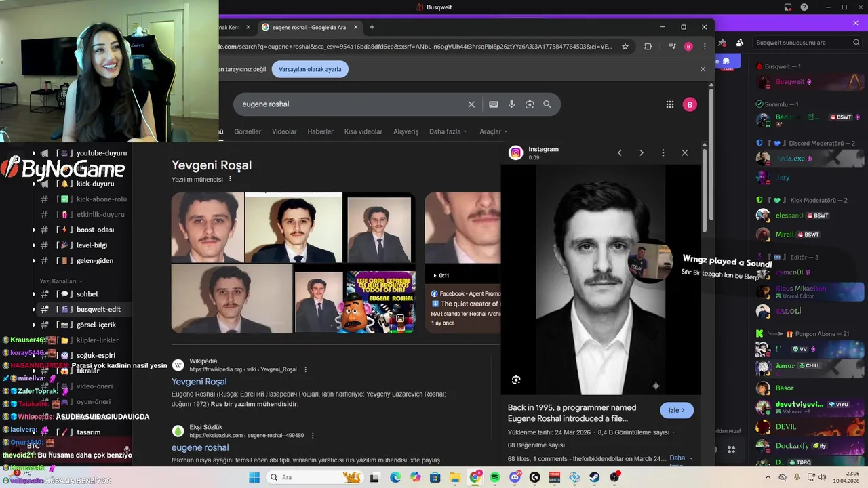Open the eugene roshal Ekşi Sözlük link
Image resolution: width=868 pixels, height=488 pixels.
[x=200, y=448]
